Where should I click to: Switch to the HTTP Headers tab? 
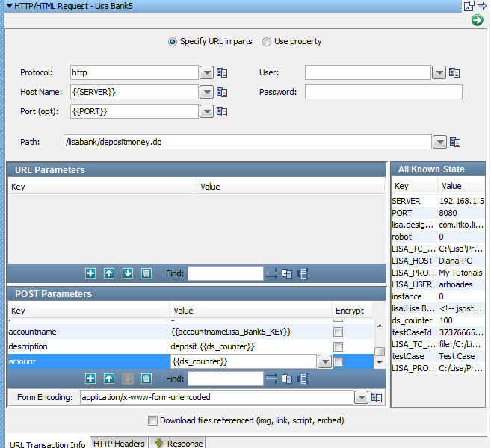[x=119, y=443]
